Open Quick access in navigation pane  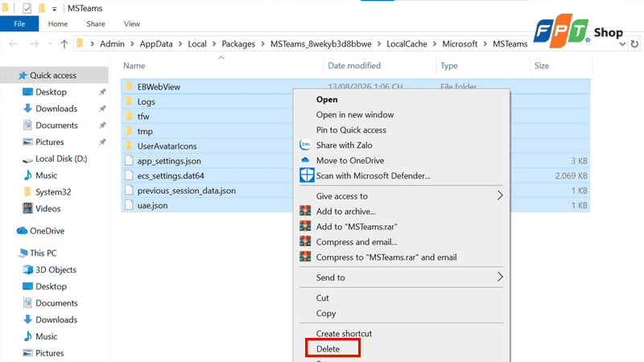click(53, 75)
